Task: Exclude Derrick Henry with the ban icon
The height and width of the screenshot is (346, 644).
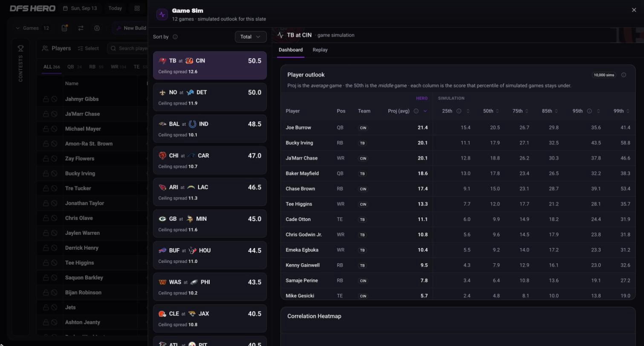Action: point(54,248)
